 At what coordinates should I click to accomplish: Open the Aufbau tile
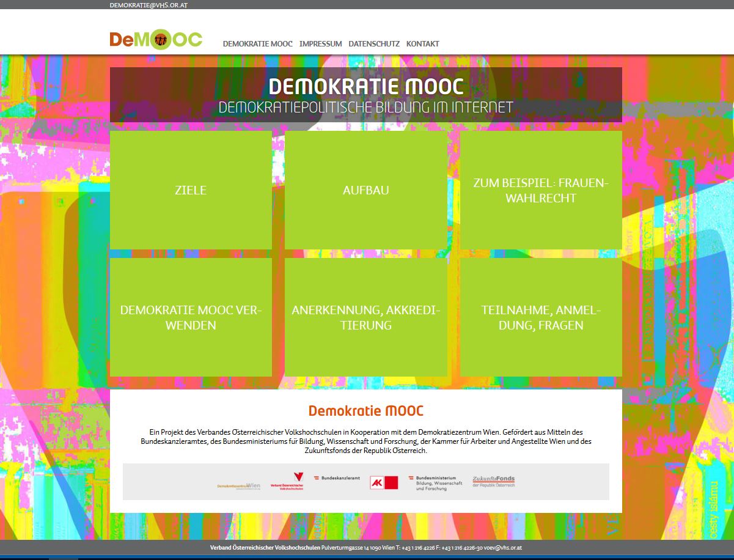365,190
